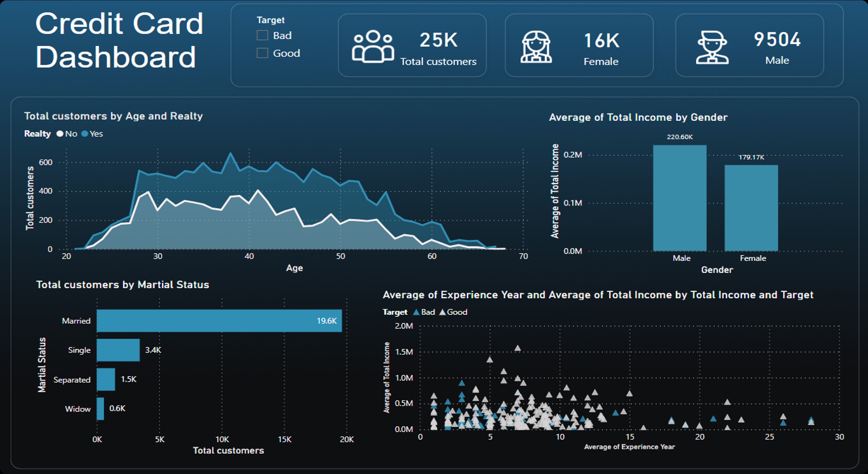The image size is (868, 474).
Task: Select the Widow bar in marital chart
Action: (100, 409)
